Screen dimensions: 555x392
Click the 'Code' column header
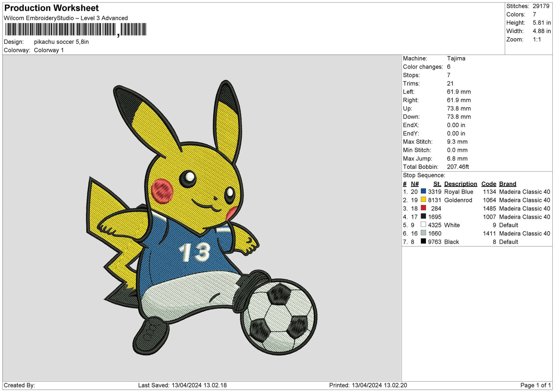489,184
